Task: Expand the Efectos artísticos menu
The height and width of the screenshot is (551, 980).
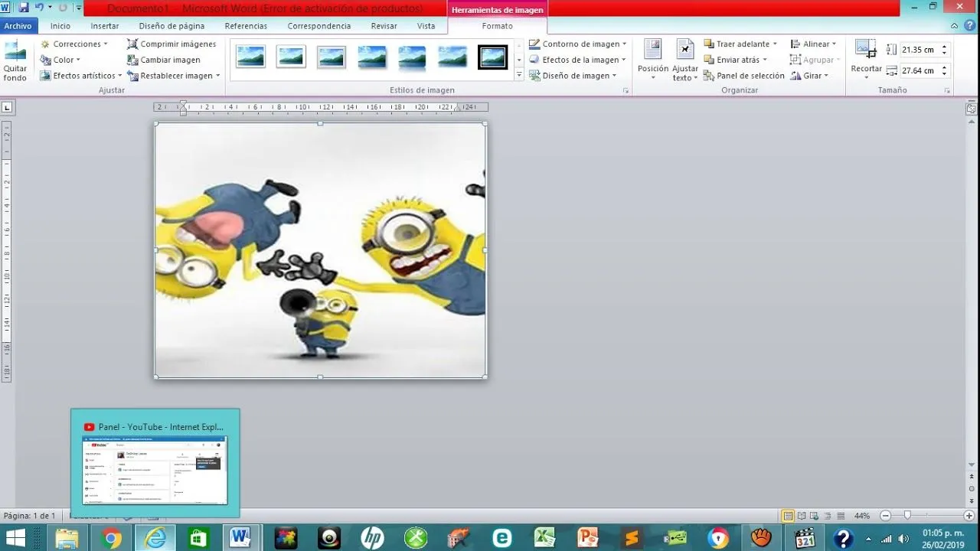Action: tap(81, 75)
